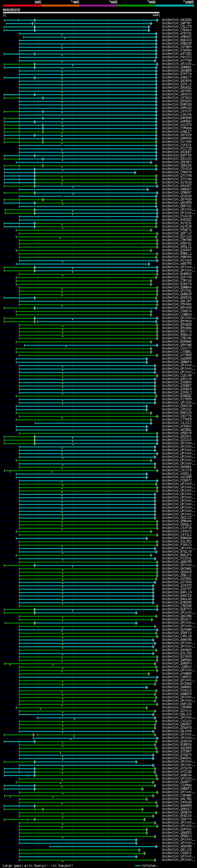The height and width of the screenshot is (868, 197).
Task: Select UniRef100_A9NRB1 row label
Action: pos(176,67)
